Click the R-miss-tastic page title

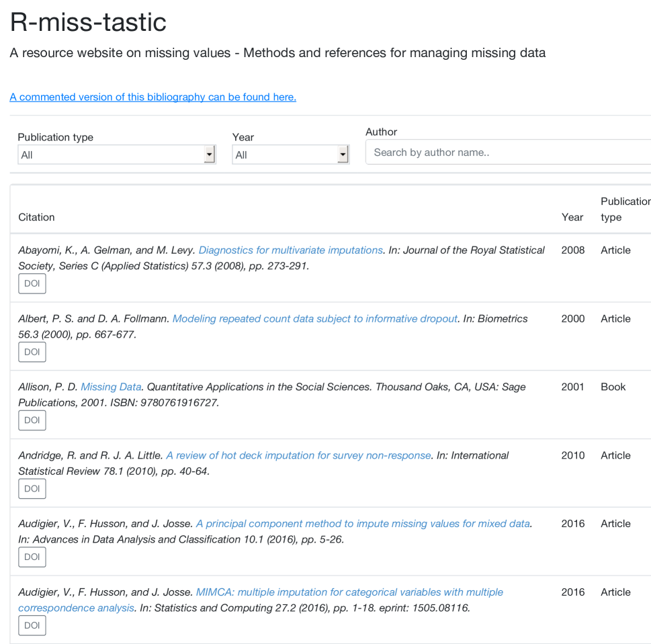point(88,22)
